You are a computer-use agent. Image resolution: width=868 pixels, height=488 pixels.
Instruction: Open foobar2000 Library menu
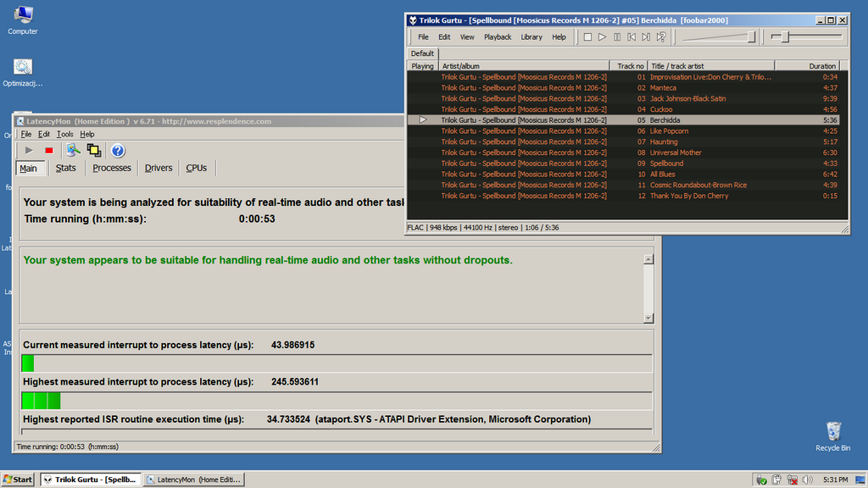[x=531, y=37]
